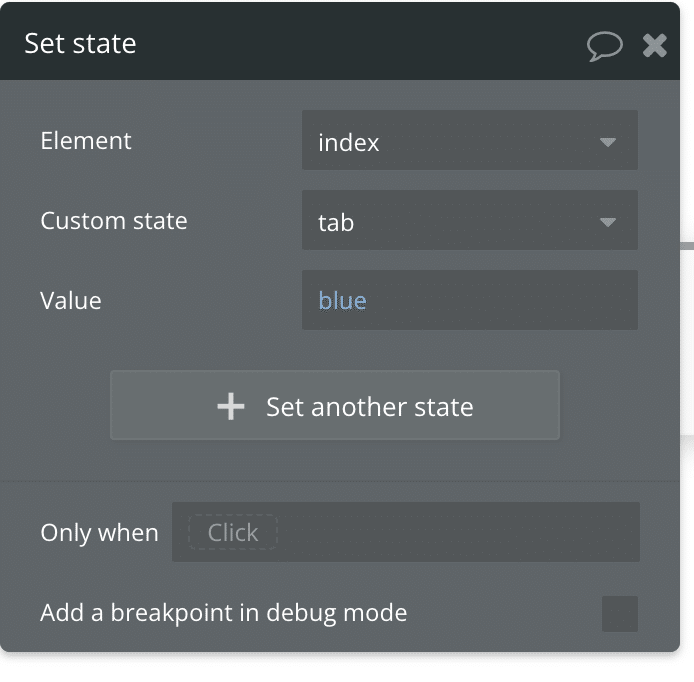Click the Element label
694x682 pixels.
click(x=86, y=141)
